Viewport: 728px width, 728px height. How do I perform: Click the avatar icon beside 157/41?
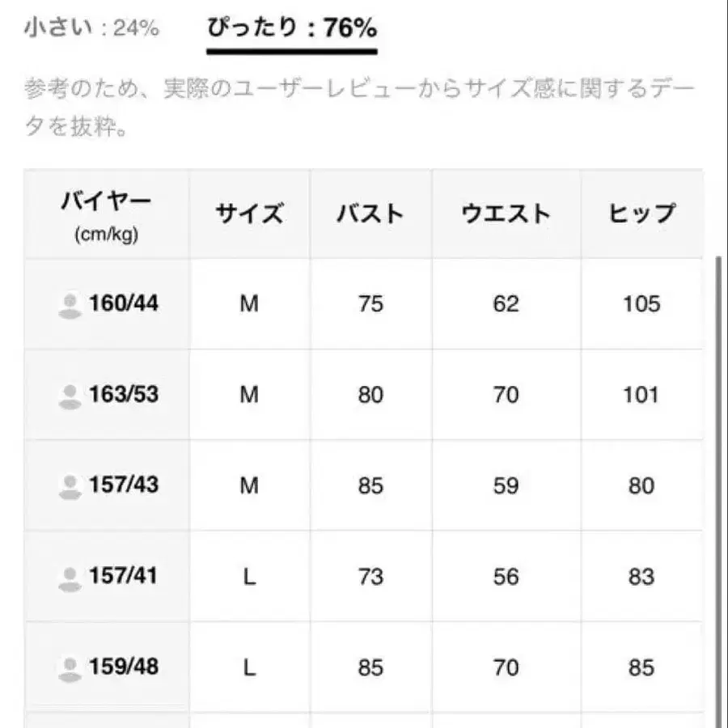click(x=70, y=577)
